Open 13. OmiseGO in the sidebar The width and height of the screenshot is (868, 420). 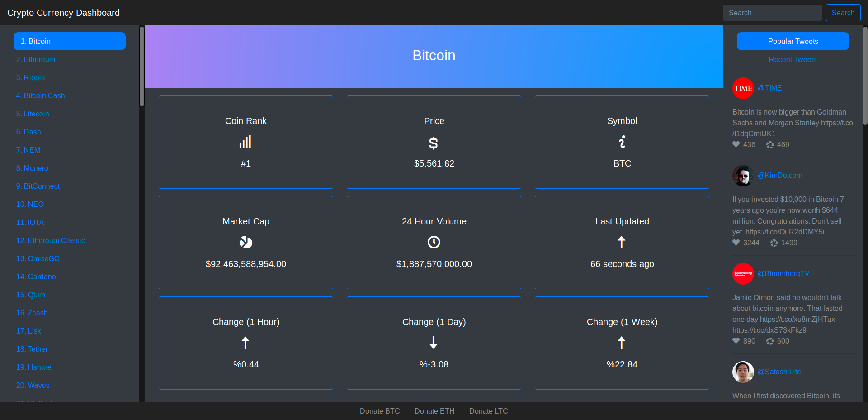point(38,258)
